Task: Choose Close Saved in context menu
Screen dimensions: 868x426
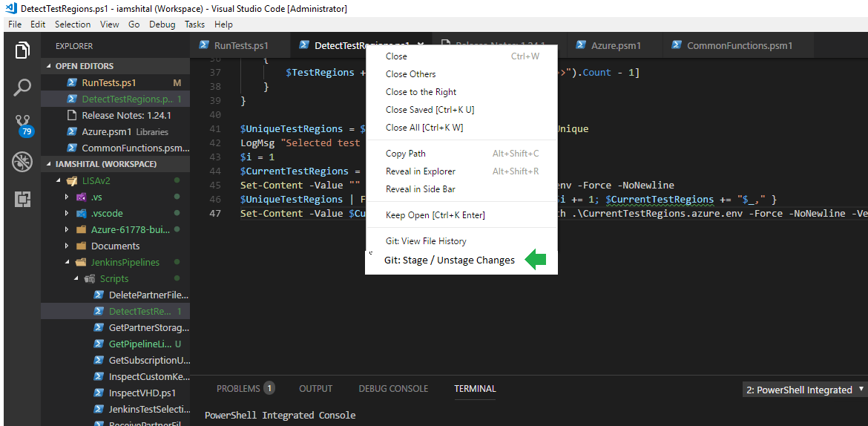Action: tap(461, 110)
